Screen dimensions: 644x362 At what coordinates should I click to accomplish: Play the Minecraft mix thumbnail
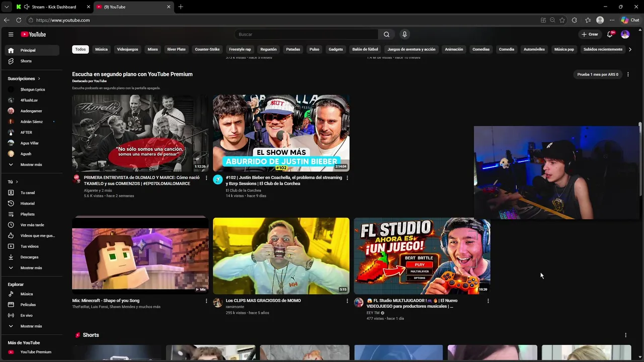pyautogui.click(x=140, y=256)
